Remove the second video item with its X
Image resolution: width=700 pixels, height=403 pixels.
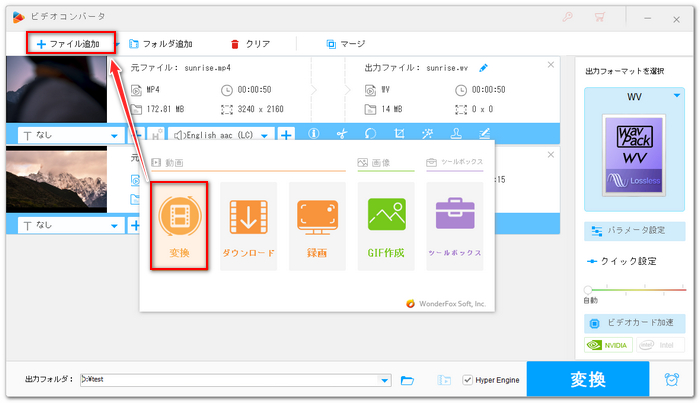coord(550,154)
